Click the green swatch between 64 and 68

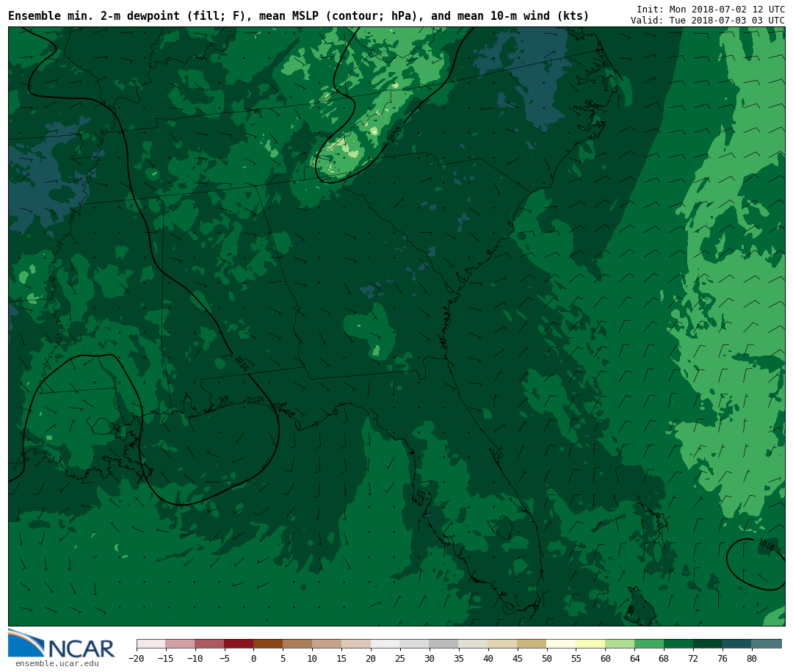[650, 644]
